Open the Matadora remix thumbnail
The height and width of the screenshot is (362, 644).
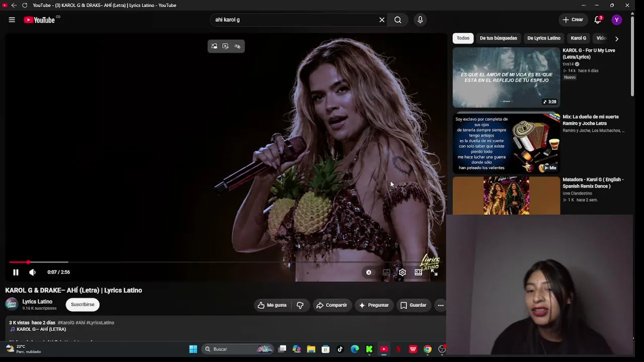(x=506, y=196)
